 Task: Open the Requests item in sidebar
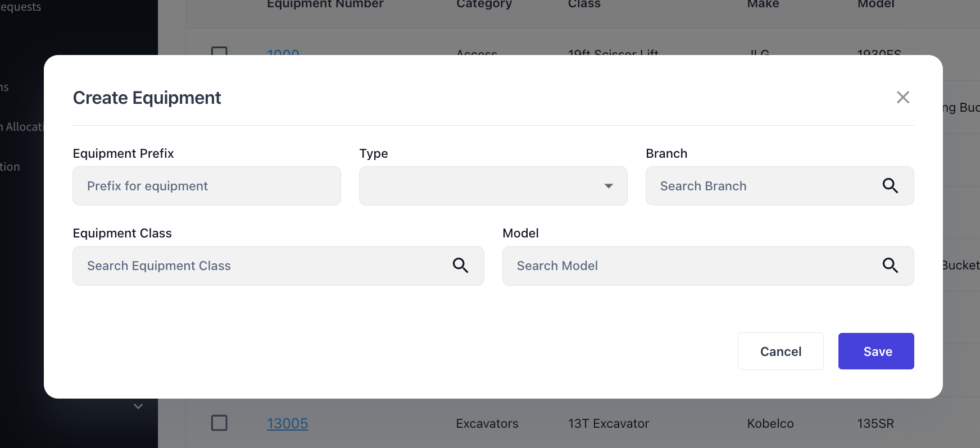[21, 7]
